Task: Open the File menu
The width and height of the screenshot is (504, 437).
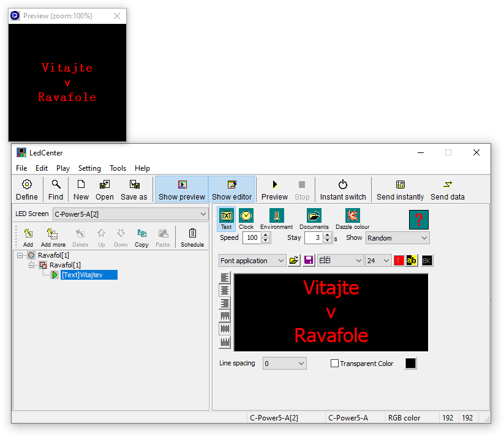Action: coord(21,168)
